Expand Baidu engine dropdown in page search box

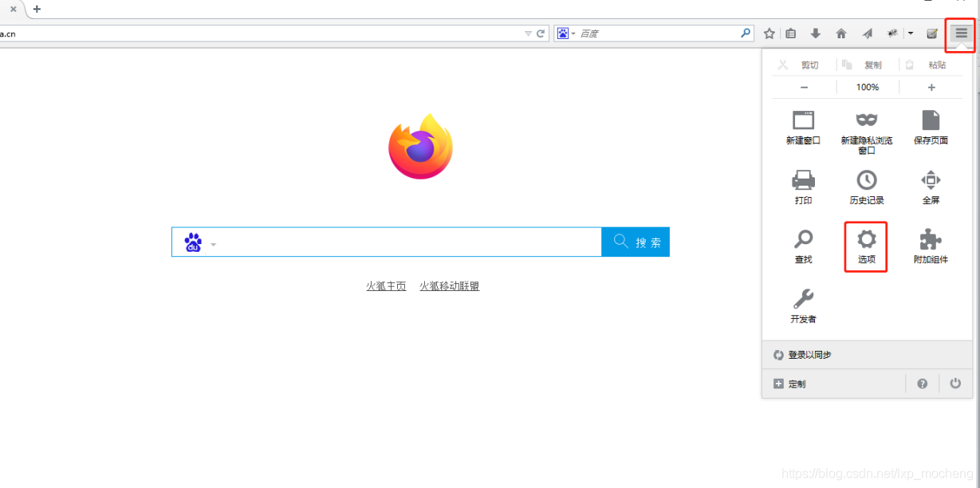tap(213, 243)
